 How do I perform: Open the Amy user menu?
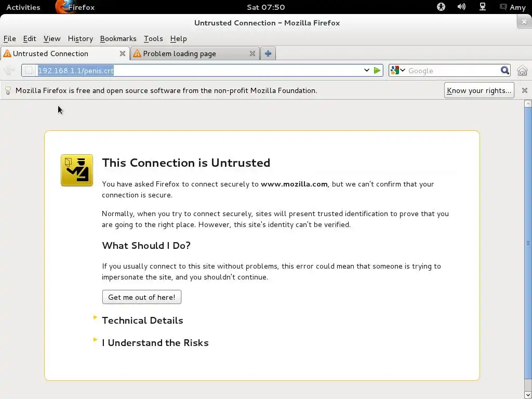click(x=513, y=7)
